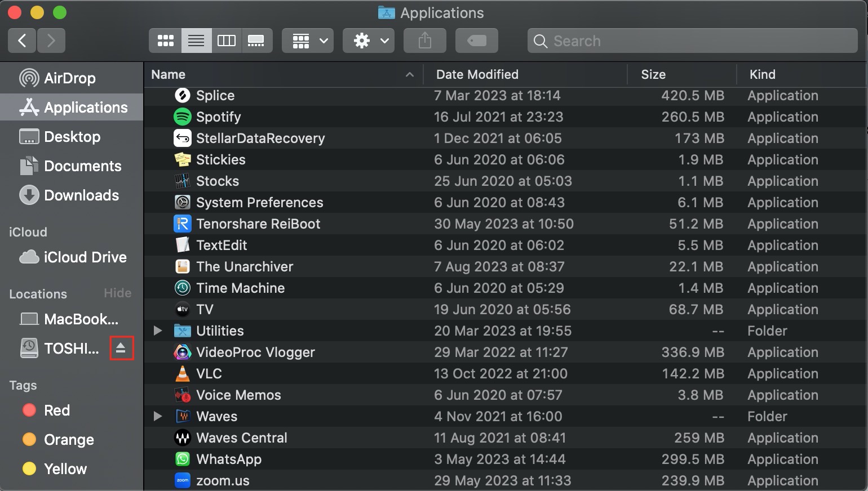Screen dimensions: 868x491
Task: Sort by Date Modified column header
Action: pyautogui.click(x=525, y=74)
